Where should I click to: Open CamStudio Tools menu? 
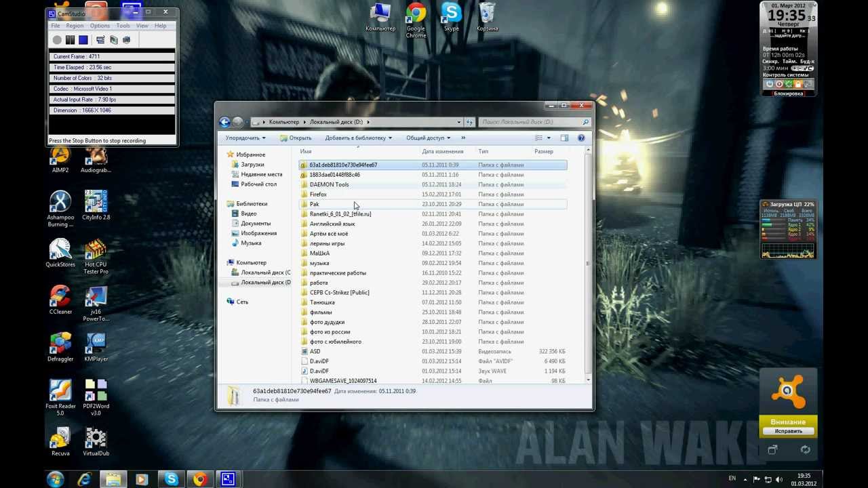click(123, 26)
